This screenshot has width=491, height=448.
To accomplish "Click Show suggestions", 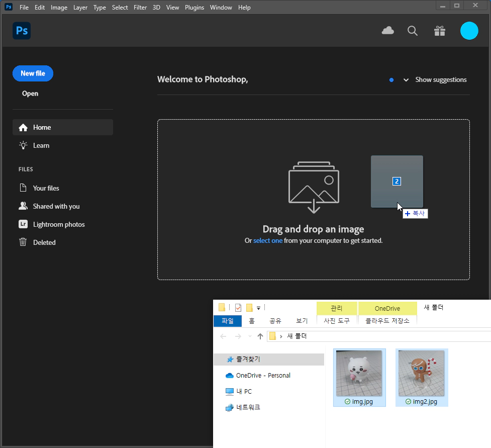I will 441,80.
